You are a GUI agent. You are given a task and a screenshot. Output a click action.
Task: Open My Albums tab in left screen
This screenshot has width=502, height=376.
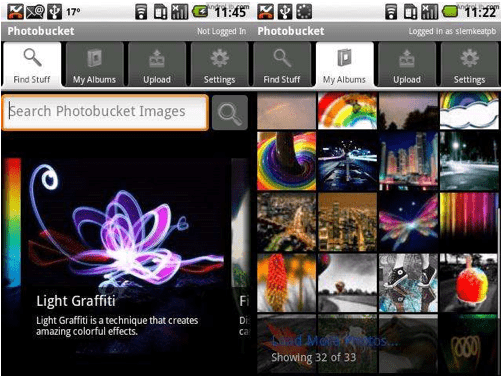[x=94, y=65]
